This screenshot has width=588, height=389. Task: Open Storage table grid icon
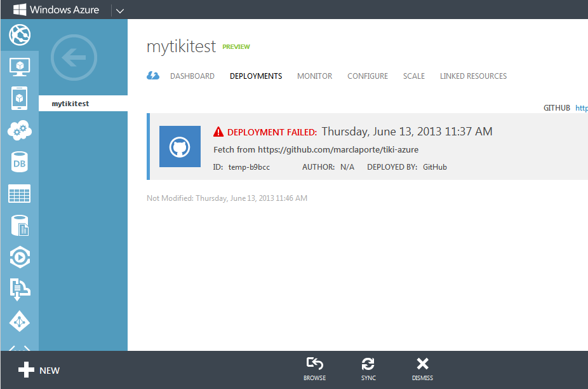pos(20,194)
